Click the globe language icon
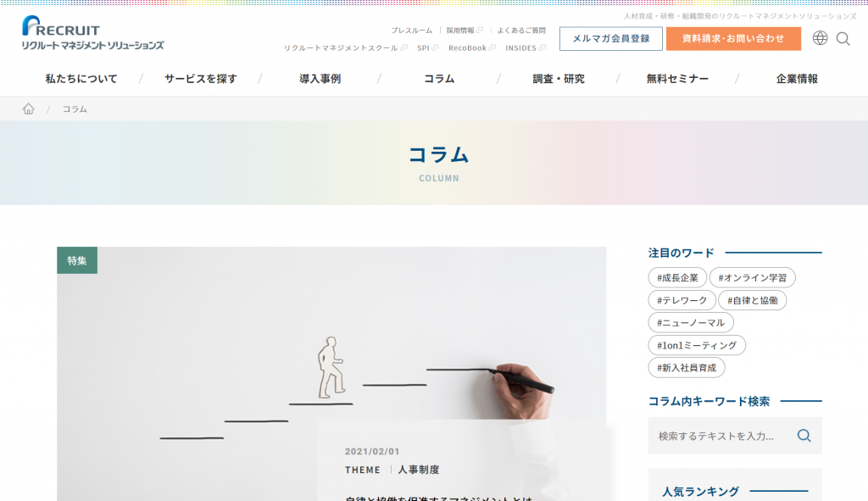This screenshot has width=868, height=501. (820, 38)
